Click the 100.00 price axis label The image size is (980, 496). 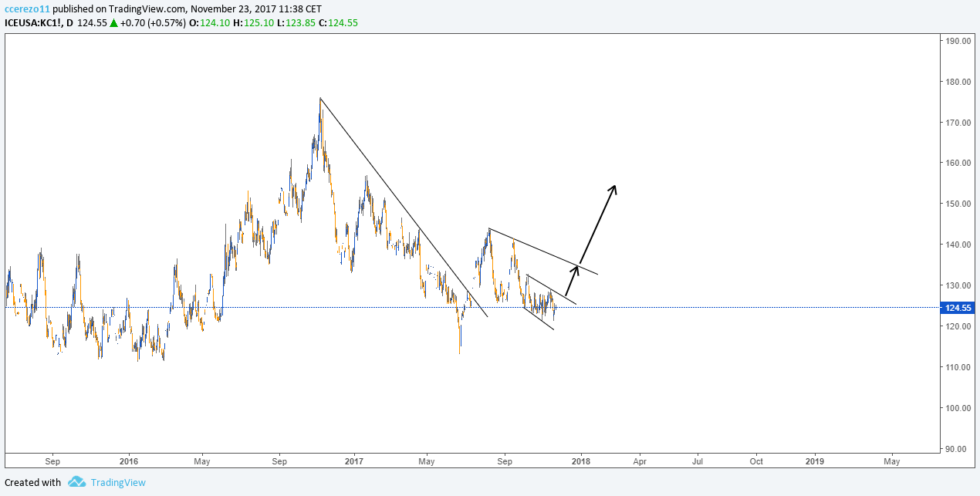click(x=958, y=408)
